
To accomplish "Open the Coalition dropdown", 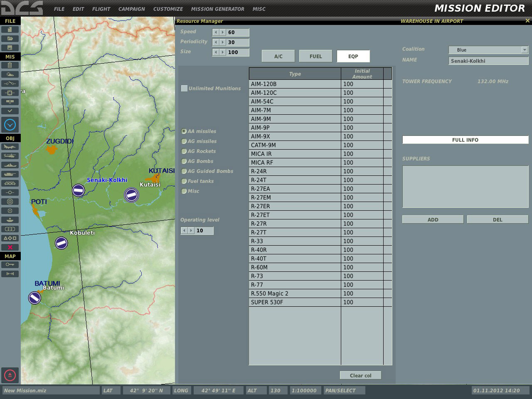I will [x=524, y=50].
